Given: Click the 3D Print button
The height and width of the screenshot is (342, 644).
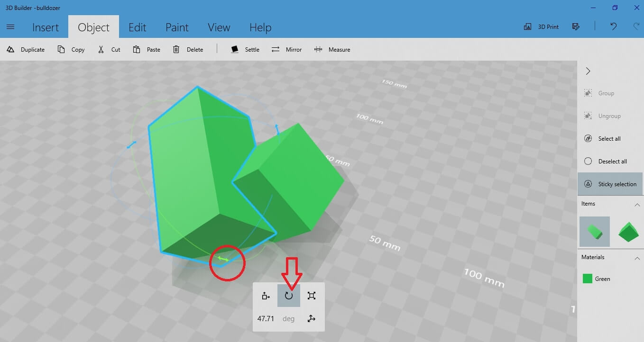Looking at the screenshot, I should pos(541,27).
